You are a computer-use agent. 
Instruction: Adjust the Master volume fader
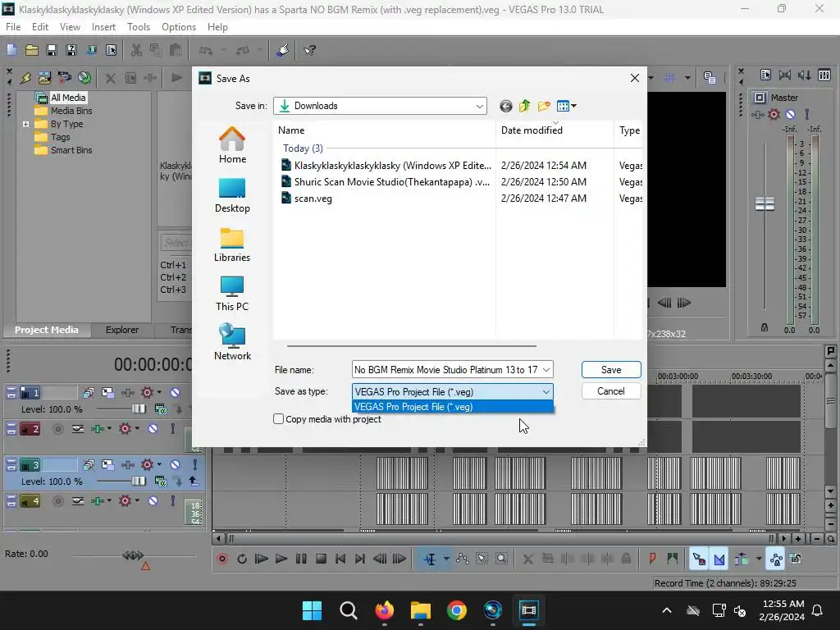[765, 203]
